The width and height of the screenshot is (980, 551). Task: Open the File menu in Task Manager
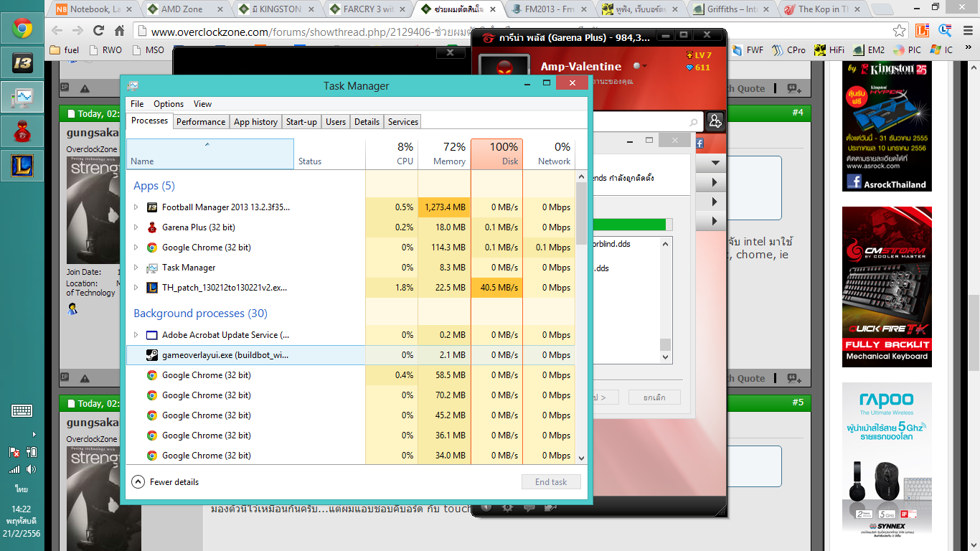(x=137, y=104)
